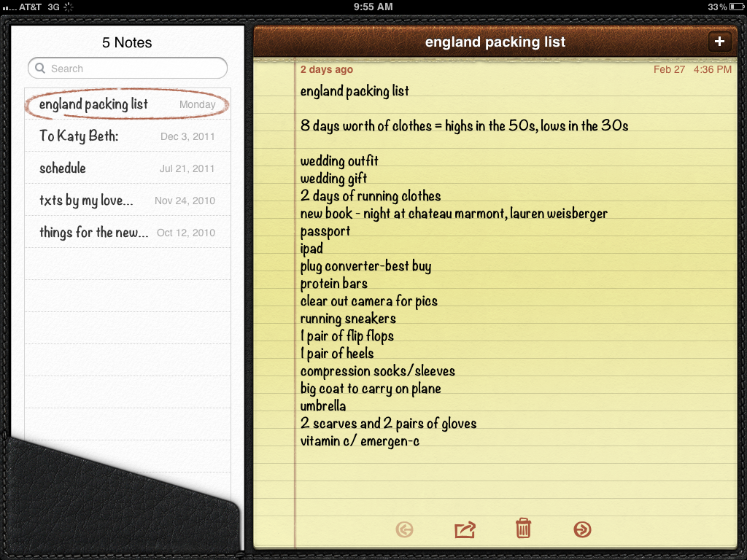This screenshot has height=560, width=747.
Task: Go to next note with right arrow
Action: (x=582, y=529)
